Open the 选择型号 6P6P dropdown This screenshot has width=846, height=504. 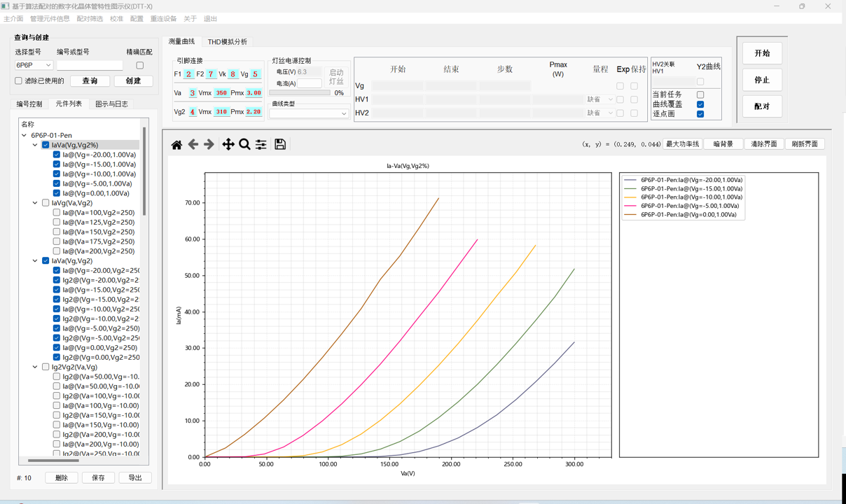click(x=34, y=65)
